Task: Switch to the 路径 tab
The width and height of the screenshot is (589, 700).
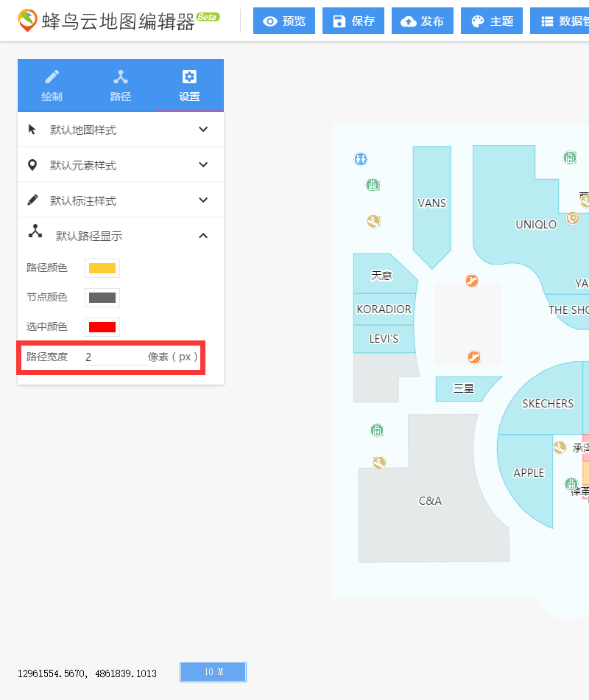Action: (121, 85)
